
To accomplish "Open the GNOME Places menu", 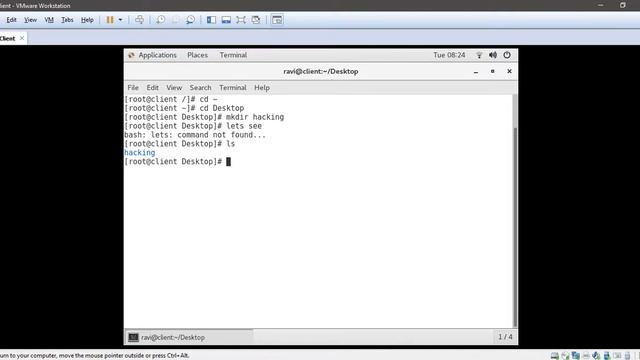I will click(198, 55).
